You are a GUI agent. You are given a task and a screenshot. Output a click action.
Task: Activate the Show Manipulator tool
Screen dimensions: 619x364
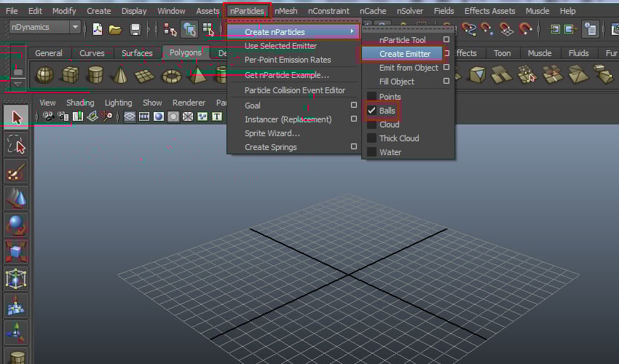pyautogui.click(x=16, y=333)
